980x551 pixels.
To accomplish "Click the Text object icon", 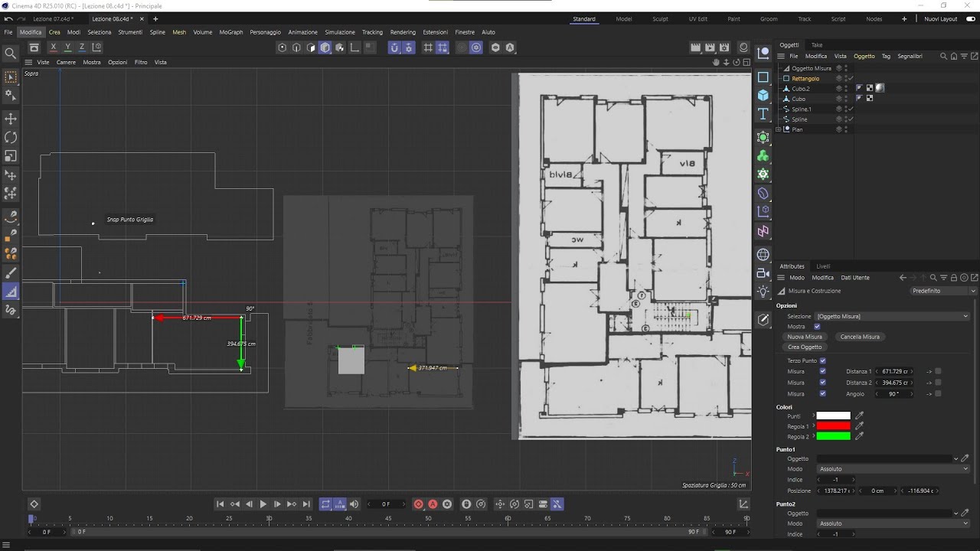I will click(763, 114).
